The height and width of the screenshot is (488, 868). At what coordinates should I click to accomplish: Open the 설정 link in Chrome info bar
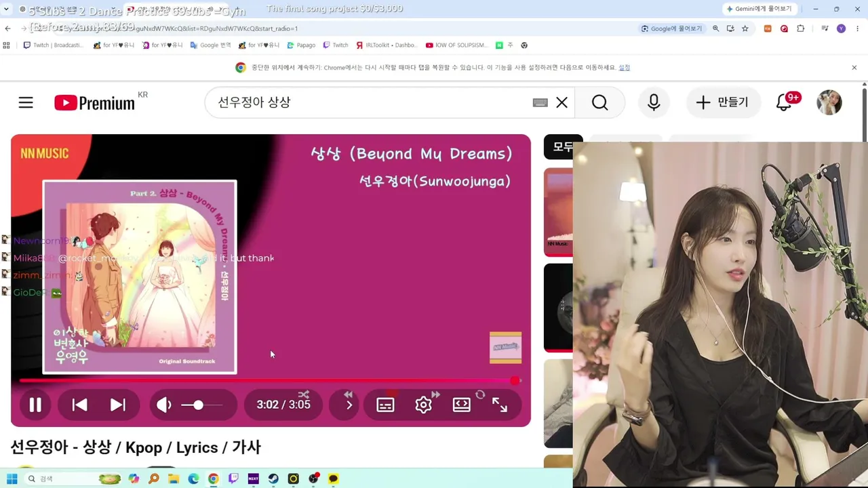(624, 67)
